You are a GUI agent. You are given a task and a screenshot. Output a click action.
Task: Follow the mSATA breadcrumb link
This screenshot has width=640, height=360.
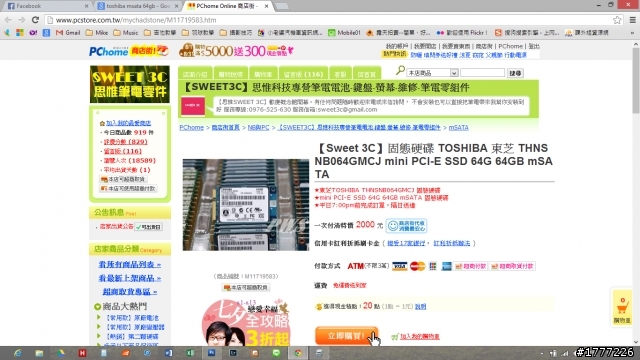click(458, 127)
